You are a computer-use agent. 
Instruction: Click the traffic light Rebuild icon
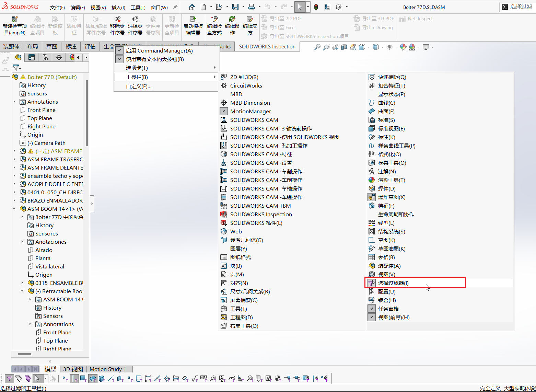(316, 7)
